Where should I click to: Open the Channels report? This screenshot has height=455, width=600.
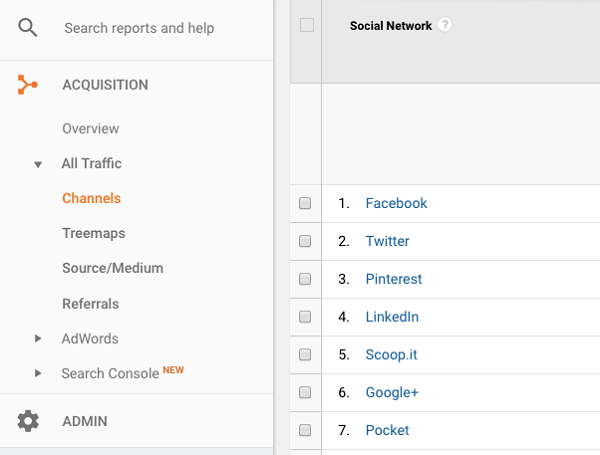pyautogui.click(x=91, y=198)
